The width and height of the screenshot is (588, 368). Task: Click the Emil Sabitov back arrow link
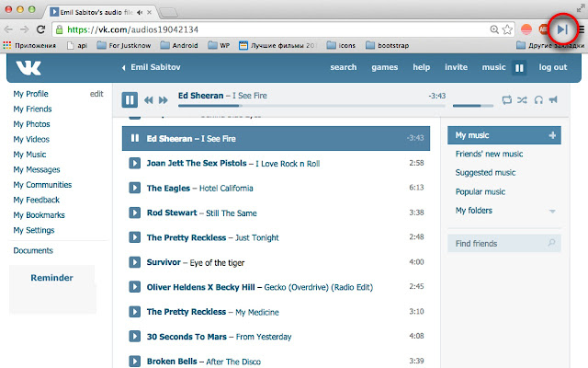[151, 67]
